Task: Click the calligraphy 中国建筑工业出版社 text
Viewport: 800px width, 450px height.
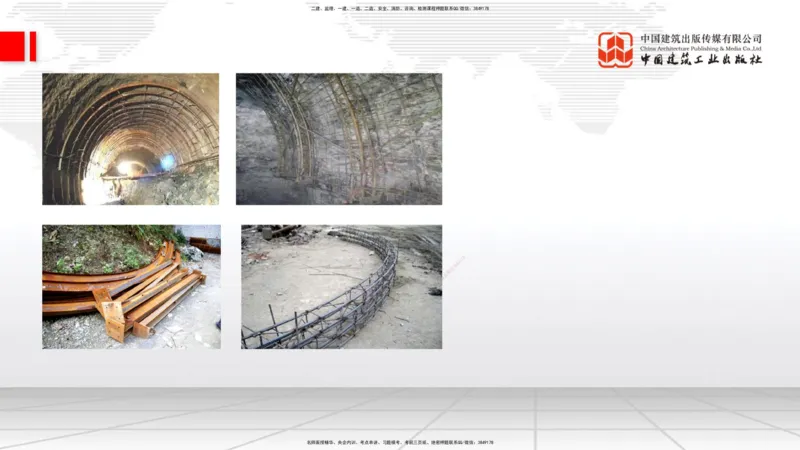Action: [701, 60]
